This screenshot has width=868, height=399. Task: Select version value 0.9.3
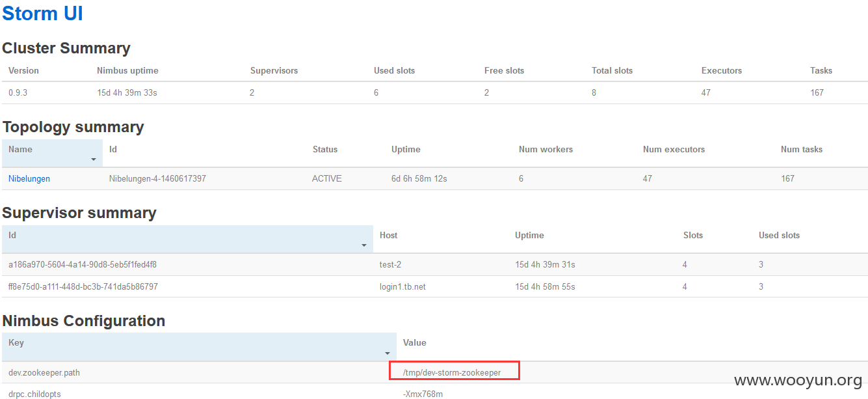pos(18,92)
